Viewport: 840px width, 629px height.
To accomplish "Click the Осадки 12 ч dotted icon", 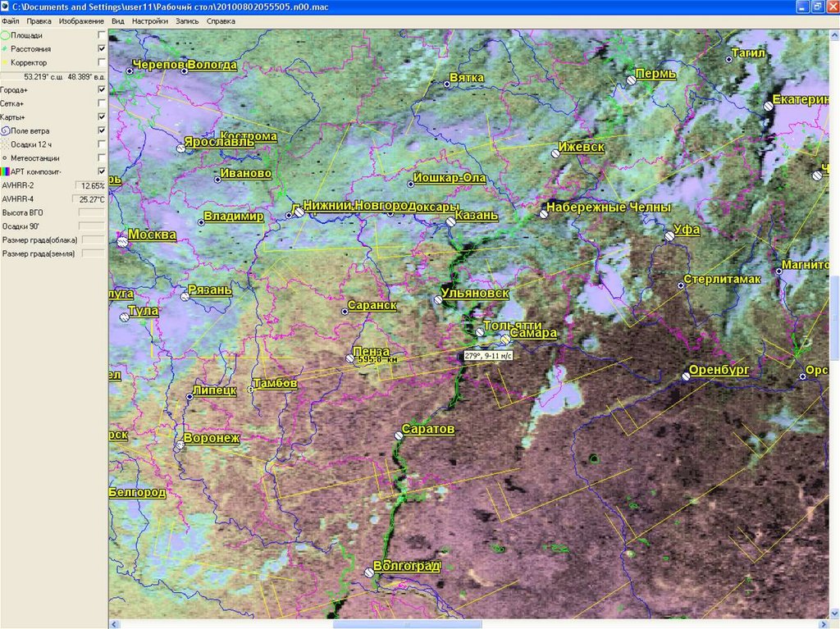I will coord(5,144).
